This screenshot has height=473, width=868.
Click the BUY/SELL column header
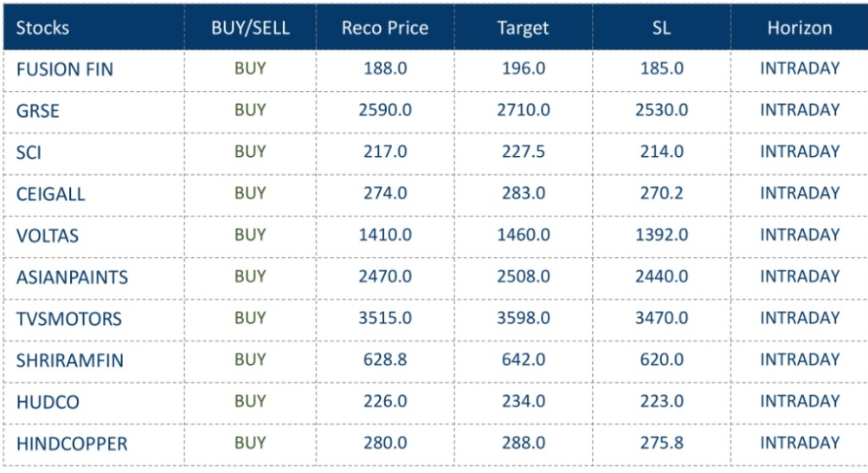coord(250,28)
